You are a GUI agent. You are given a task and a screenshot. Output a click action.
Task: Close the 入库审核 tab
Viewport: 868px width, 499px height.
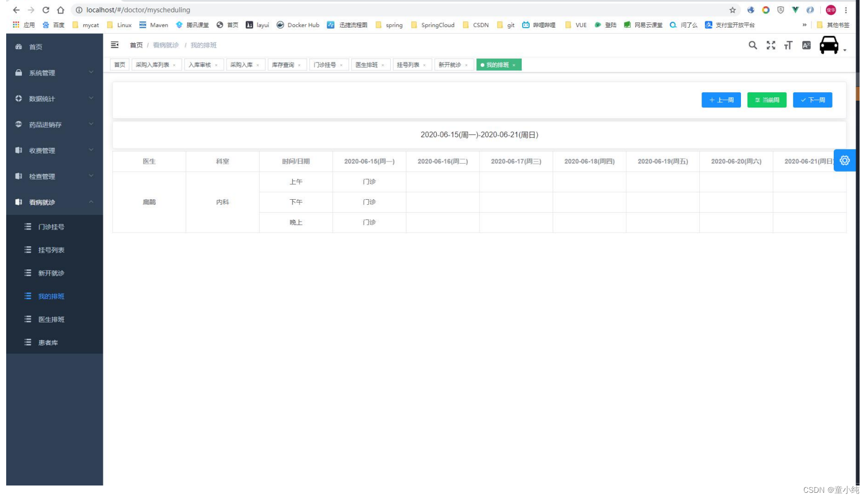216,65
